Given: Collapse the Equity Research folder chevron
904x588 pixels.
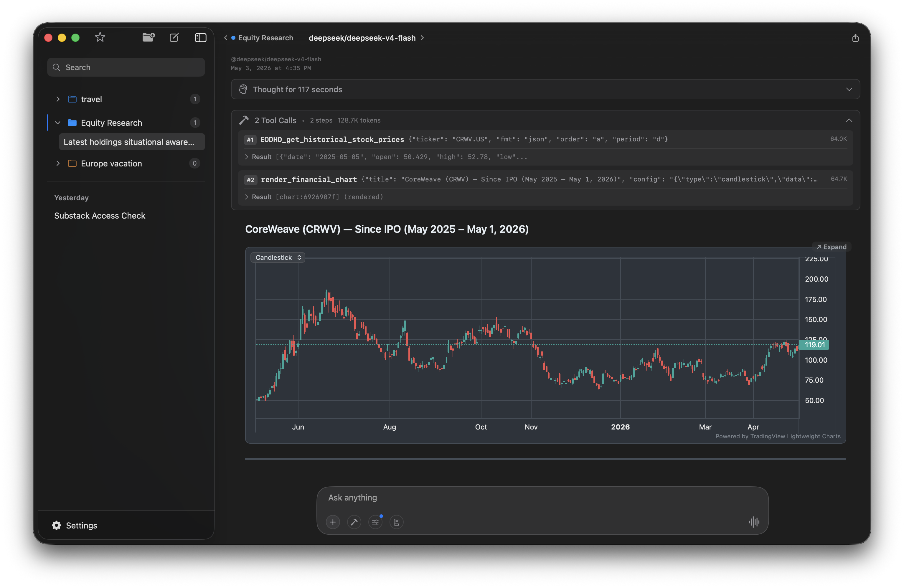Looking at the screenshot, I should pos(58,123).
